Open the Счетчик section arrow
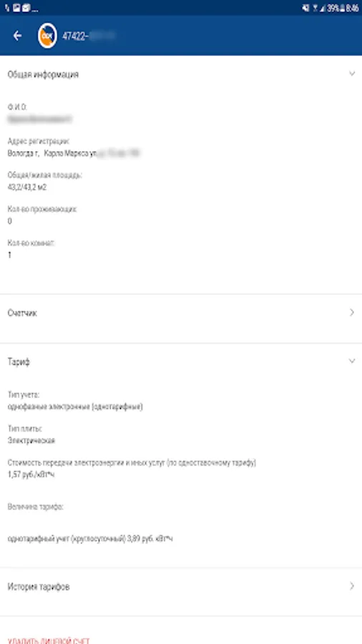The width and height of the screenshot is (362, 644). (x=352, y=313)
